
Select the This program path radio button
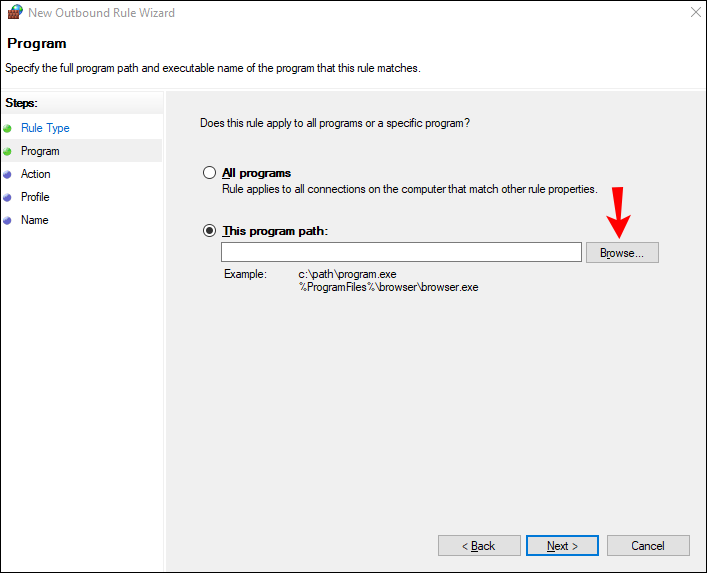click(209, 231)
